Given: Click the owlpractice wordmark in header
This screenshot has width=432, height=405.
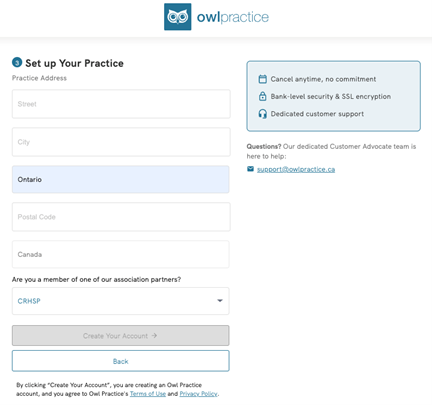Looking at the screenshot, I should click(x=233, y=17).
